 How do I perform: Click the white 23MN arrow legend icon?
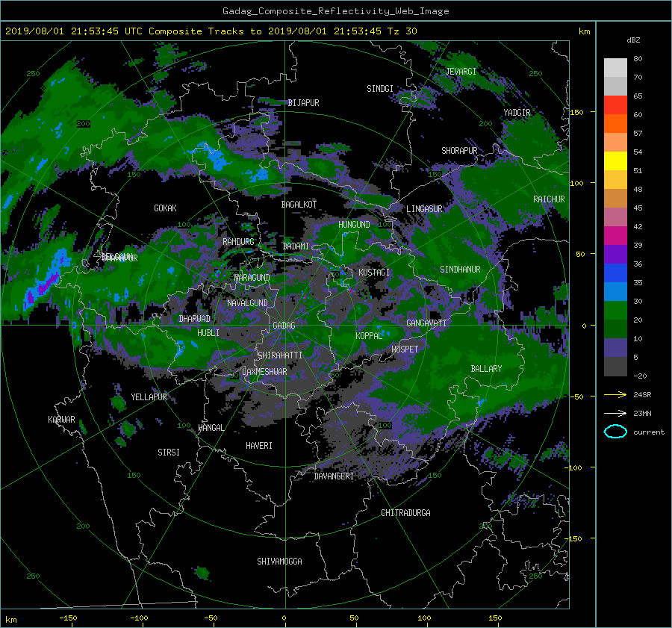(615, 413)
